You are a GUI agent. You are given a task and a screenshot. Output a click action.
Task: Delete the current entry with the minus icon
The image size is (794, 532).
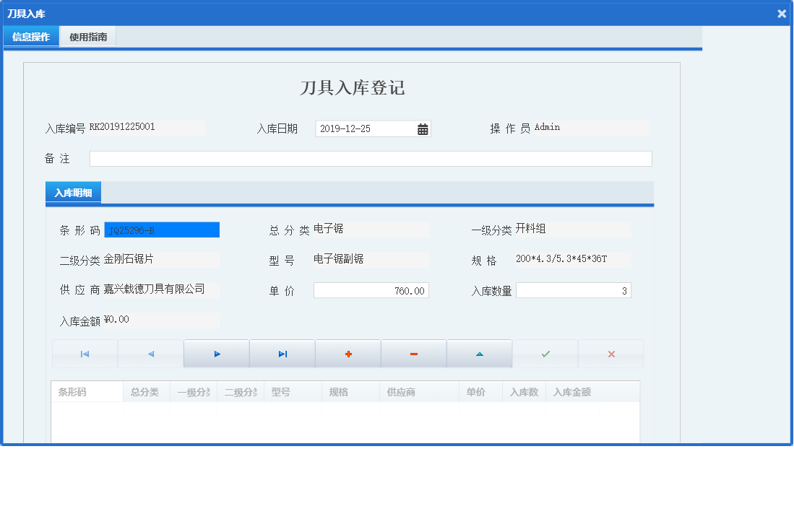(413, 353)
